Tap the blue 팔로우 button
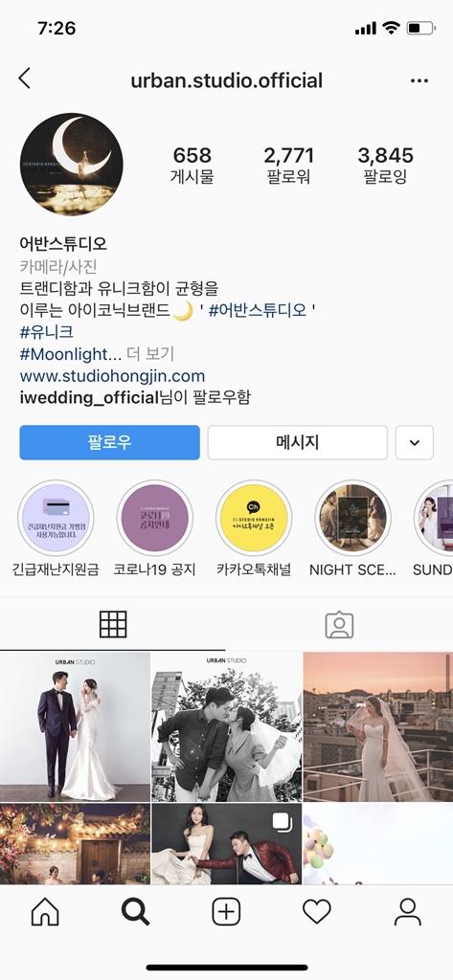 pyautogui.click(x=109, y=442)
